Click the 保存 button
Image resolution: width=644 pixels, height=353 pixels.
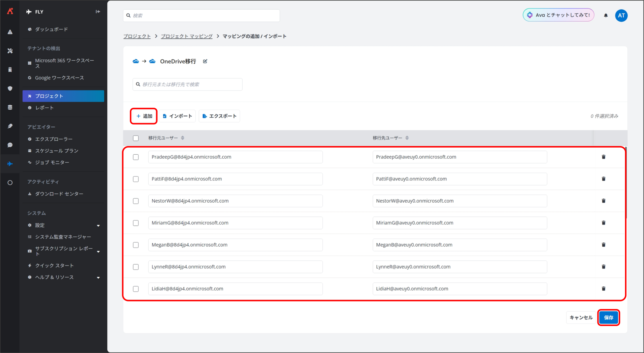click(x=608, y=318)
